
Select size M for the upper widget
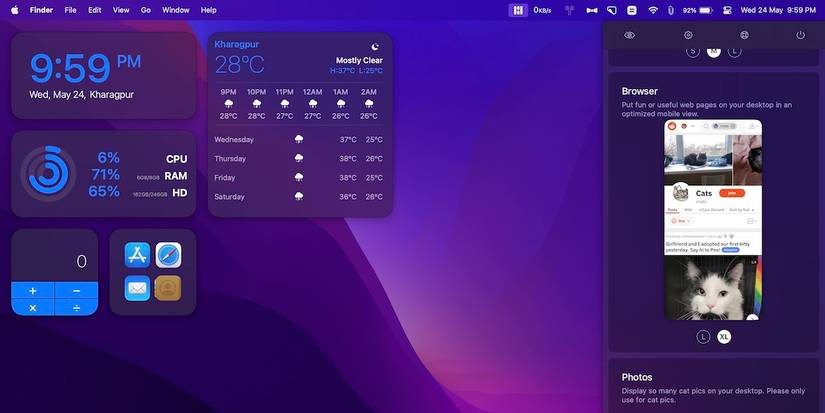click(713, 51)
